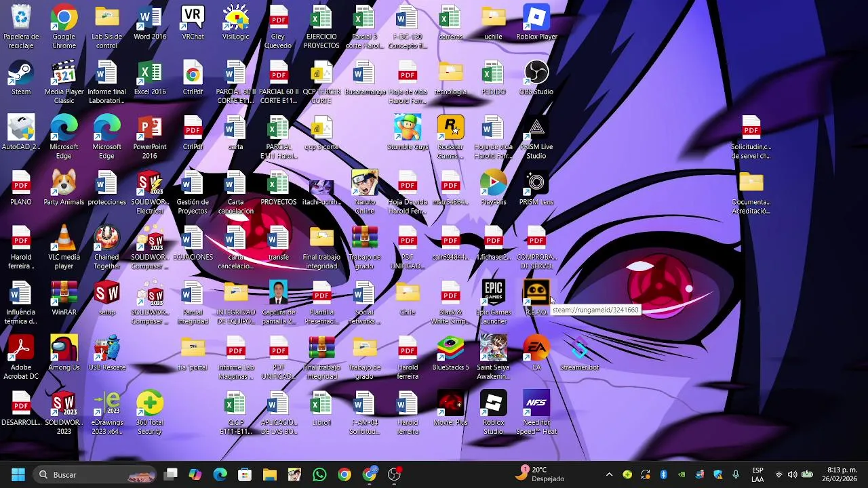The height and width of the screenshot is (488, 868).
Task: Open the volume control in system tray
Action: pyautogui.click(x=792, y=474)
